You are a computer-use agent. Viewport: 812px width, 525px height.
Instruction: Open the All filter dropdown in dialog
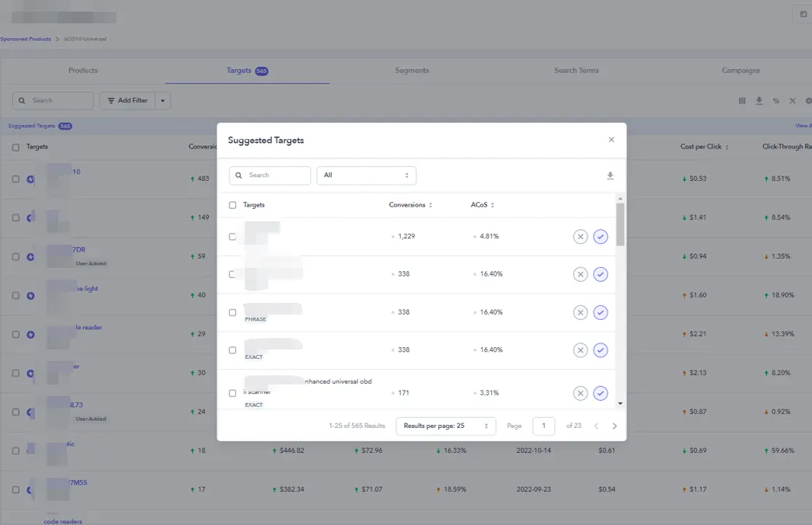click(x=366, y=176)
